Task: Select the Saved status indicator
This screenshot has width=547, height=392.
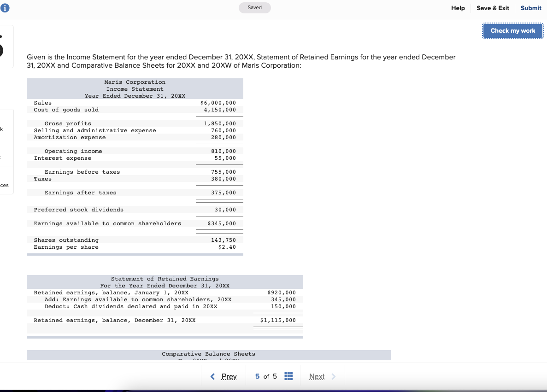Action: [x=254, y=7]
